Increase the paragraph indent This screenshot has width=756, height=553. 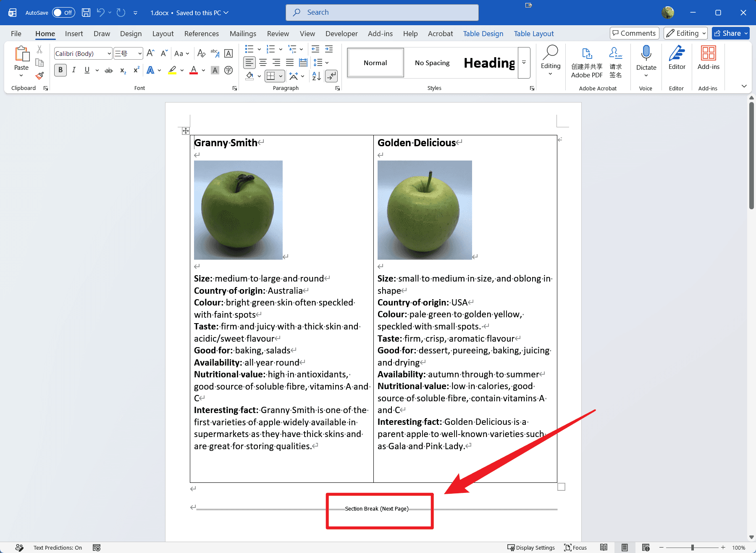pos(329,49)
